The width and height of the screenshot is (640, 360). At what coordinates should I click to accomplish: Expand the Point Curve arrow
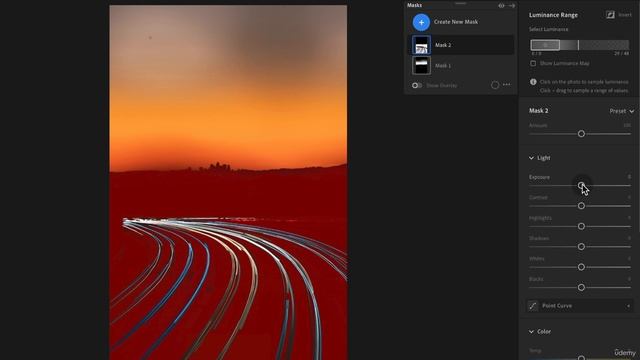pyautogui.click(x=629, y=306)
